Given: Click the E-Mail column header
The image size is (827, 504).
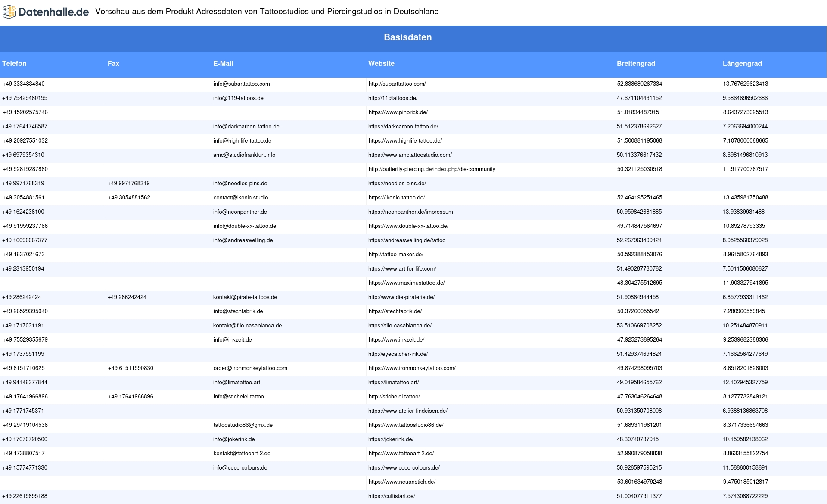Looking at the screenshot, I should pyautogui.click(x=223, y=63).
